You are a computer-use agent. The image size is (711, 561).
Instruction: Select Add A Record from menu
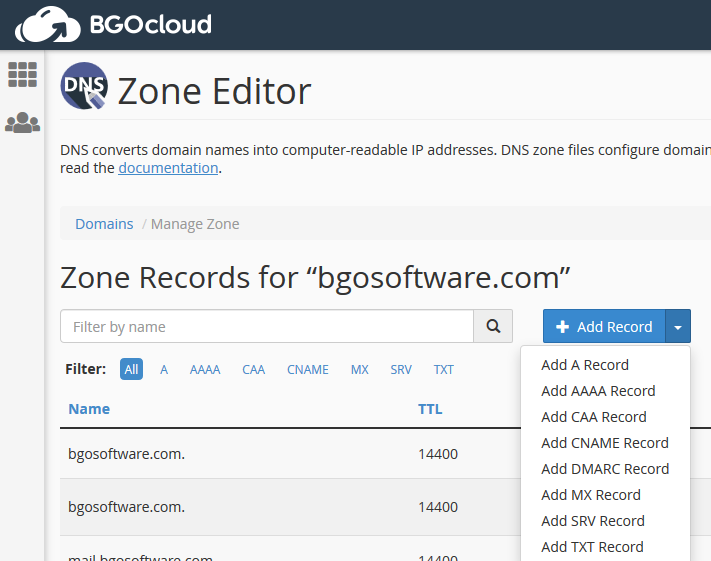pos(585,365)
